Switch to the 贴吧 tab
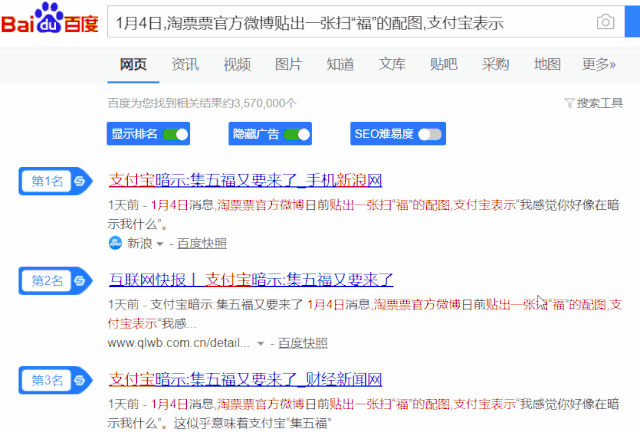 (444, 64)
